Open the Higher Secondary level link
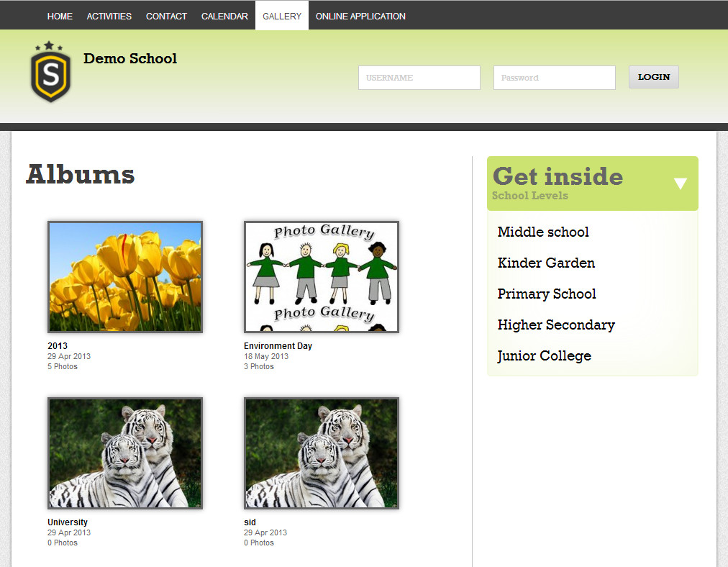 556,325
